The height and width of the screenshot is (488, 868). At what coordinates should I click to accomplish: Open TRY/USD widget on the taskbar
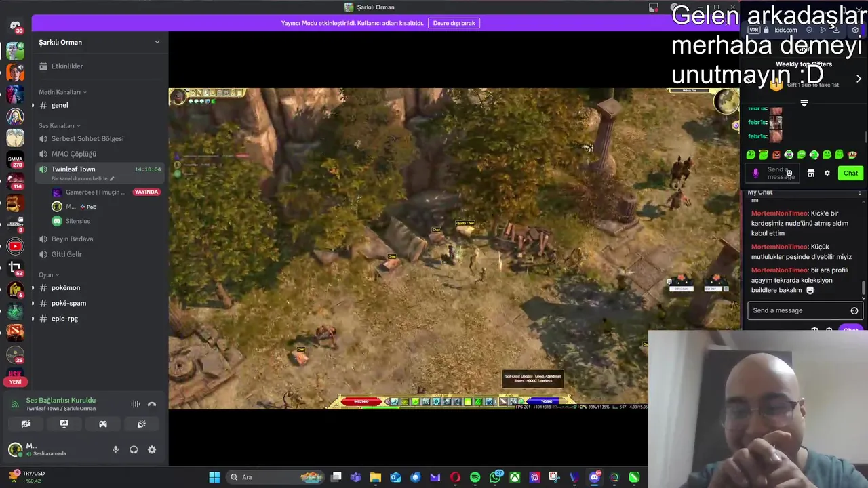click(27, 477)
